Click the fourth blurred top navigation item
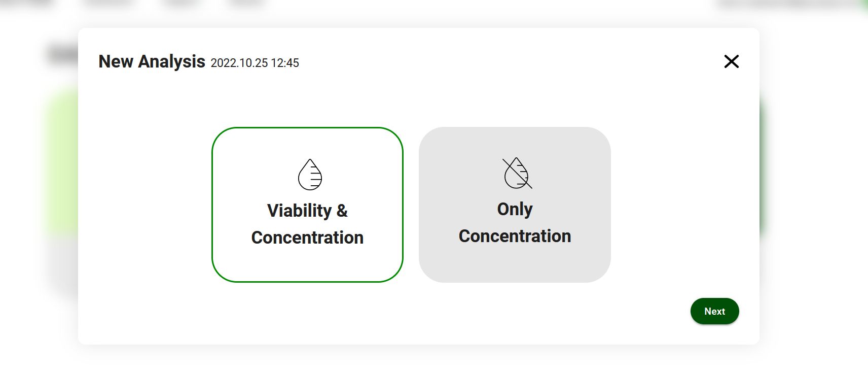Screen dimensions: 868x370 click(247, 3)
